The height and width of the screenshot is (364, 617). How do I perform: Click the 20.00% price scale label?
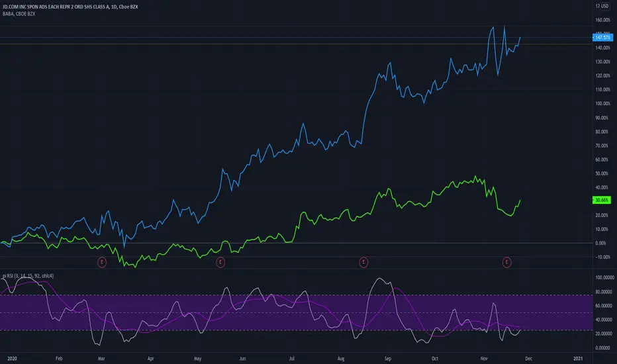click(x=602, y=215)
